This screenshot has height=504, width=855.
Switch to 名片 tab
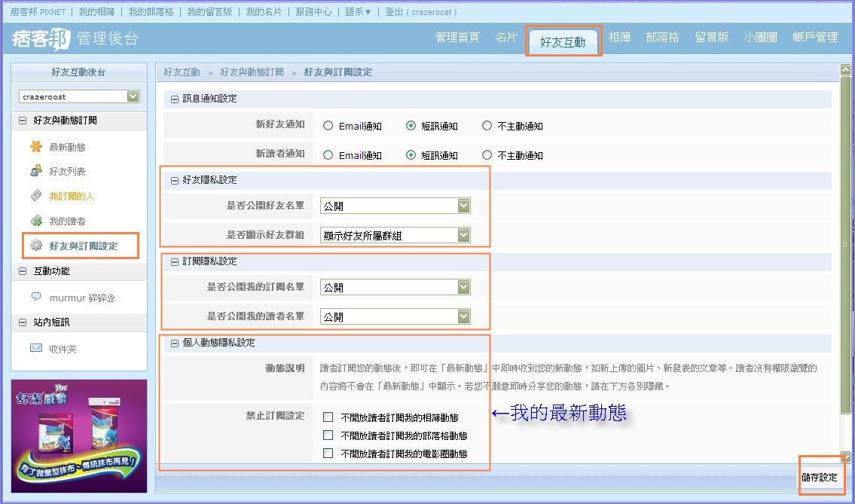coord(506,37)
